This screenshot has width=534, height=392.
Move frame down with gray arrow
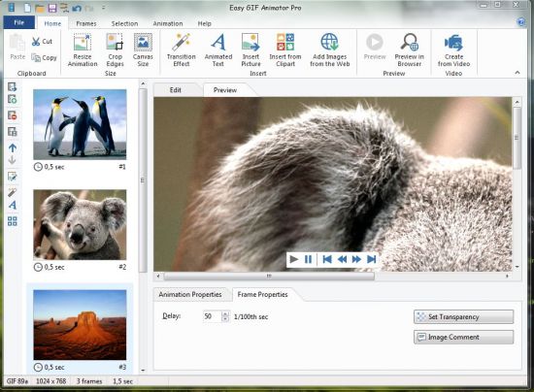coord(13,159)
